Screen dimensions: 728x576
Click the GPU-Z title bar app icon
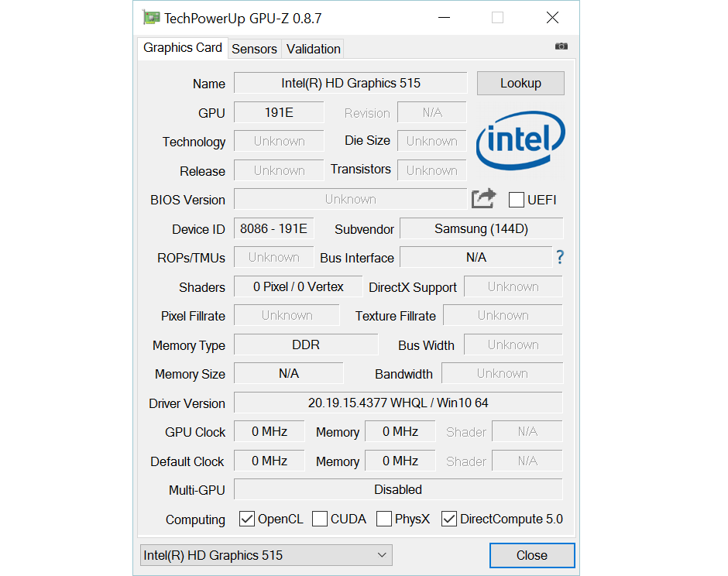151,18
